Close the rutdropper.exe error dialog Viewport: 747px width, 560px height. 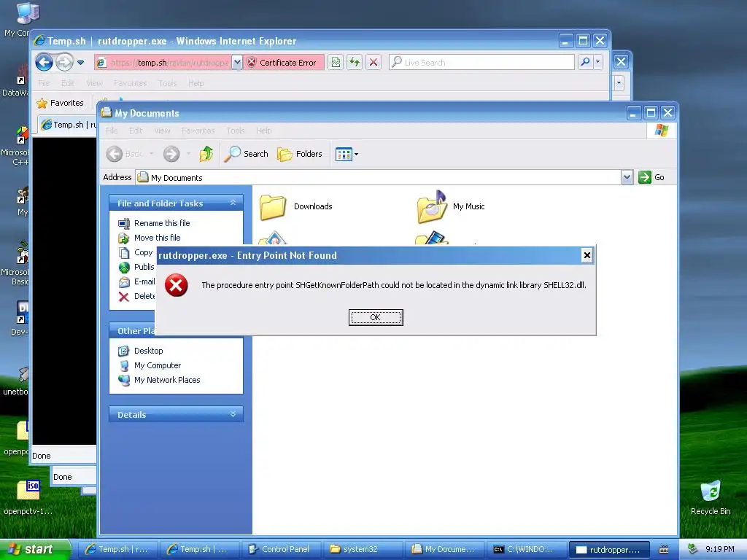[587, 256]
